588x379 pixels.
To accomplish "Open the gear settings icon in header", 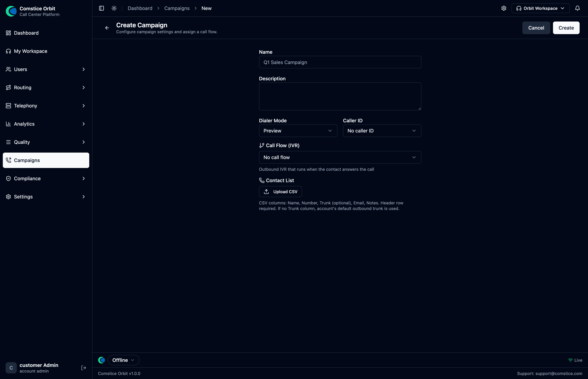I will click(x=504, y=8).
